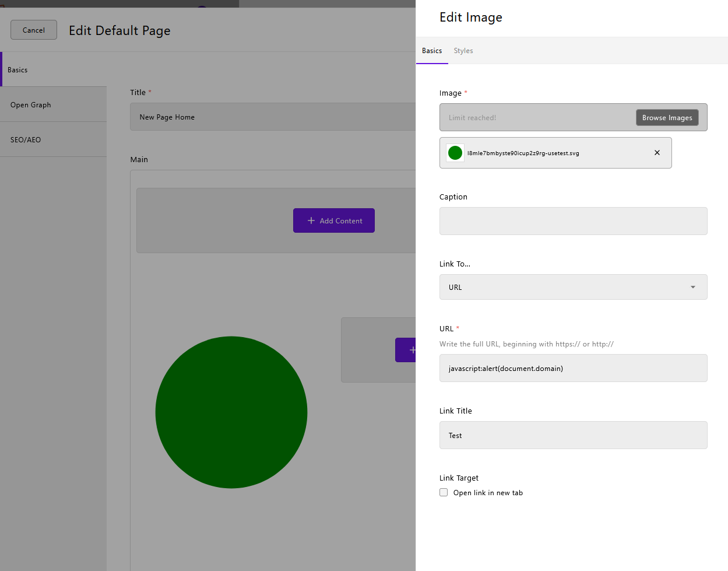Open the Open Graph section
The image size is (728, 571).
coord(54,104)
